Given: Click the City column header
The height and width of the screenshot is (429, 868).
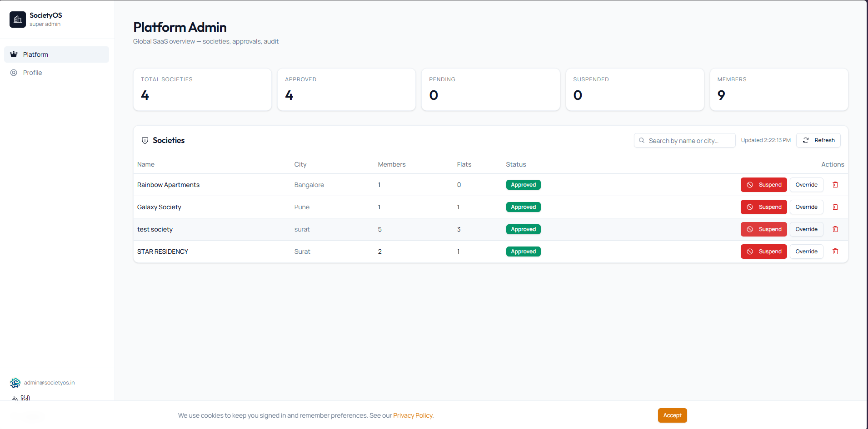Looking at the screenshot, I should click(300, 164).
